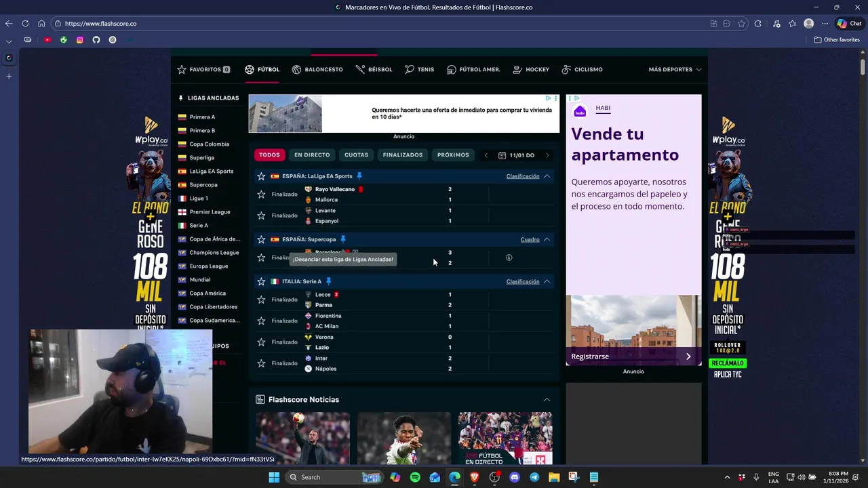Click Registrarse in the Habi ad

[x=633, y=357]
